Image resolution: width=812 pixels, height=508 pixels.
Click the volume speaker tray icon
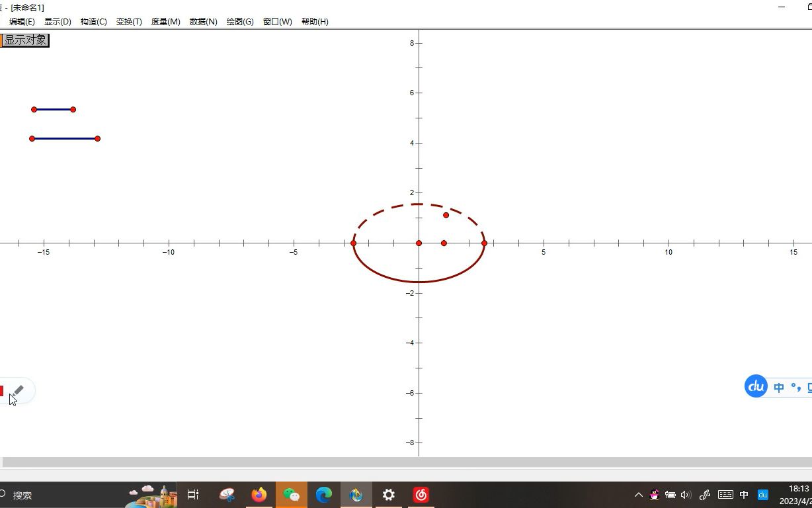click(686, 495)
